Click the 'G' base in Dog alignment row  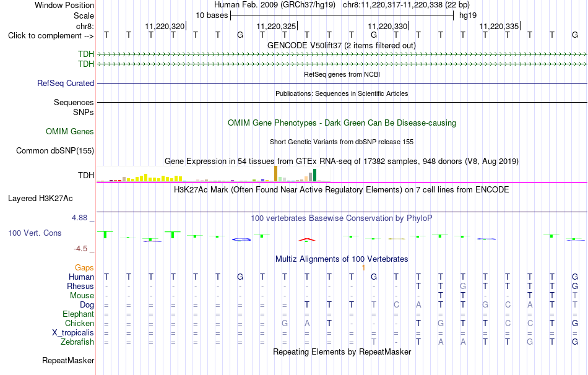(485, 305)
